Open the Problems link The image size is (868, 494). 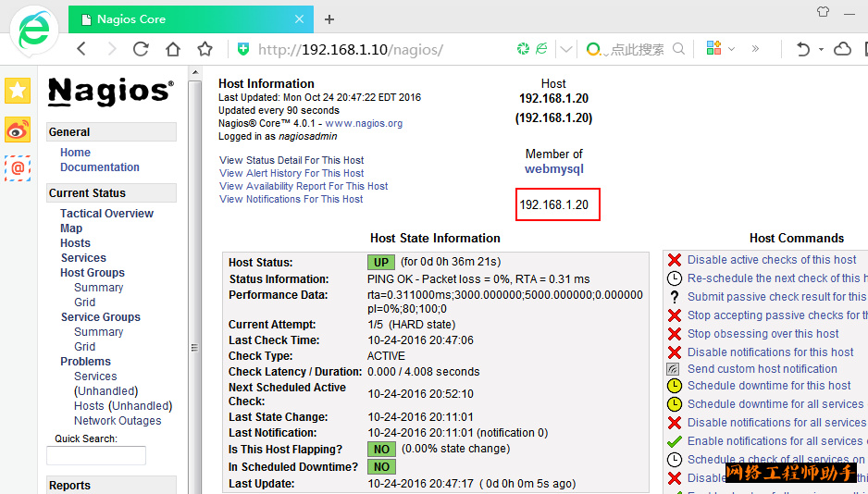85,362
